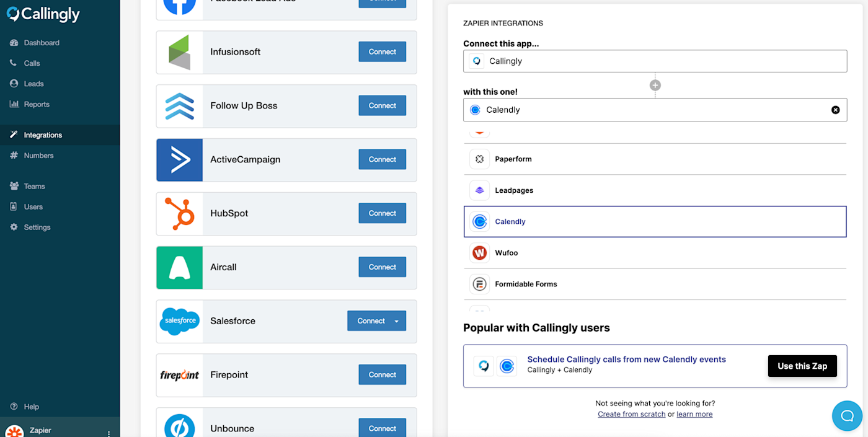Choose Paperform from the app list
The width and height of the screenshot is (868, 437).
[x=513, y=159]
